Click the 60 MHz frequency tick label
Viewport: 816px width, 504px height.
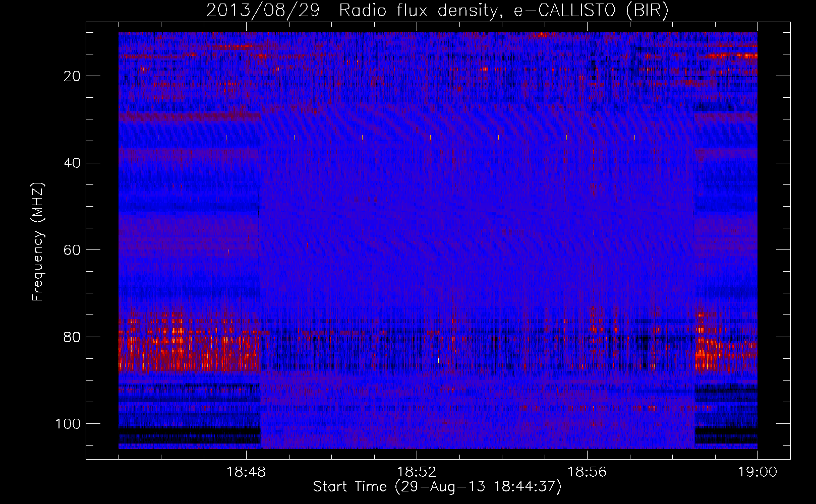click(x=73, y=250)
